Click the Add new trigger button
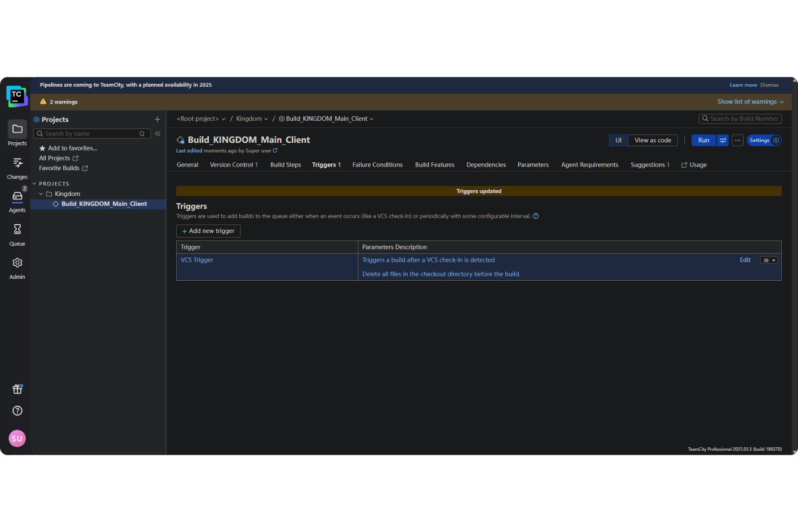Screen dimensions: 798x532 [208, 231]
